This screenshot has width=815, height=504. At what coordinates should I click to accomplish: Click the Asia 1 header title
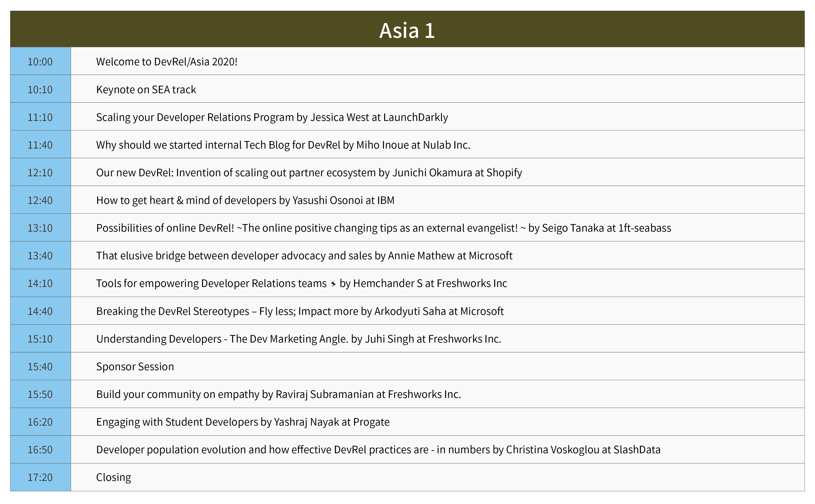click(x=407, y=30)
